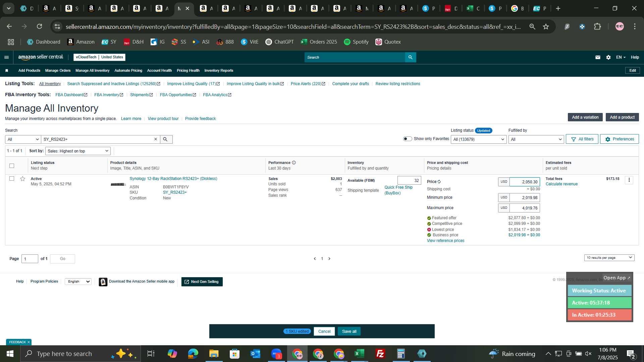Click Add a variation button
This screenshot has height=362, width=644.
click(x=585, y=117)
